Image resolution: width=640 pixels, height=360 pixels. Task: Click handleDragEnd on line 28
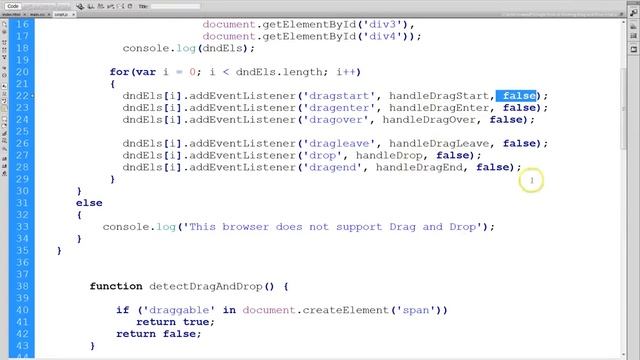[x=419, y=167]
